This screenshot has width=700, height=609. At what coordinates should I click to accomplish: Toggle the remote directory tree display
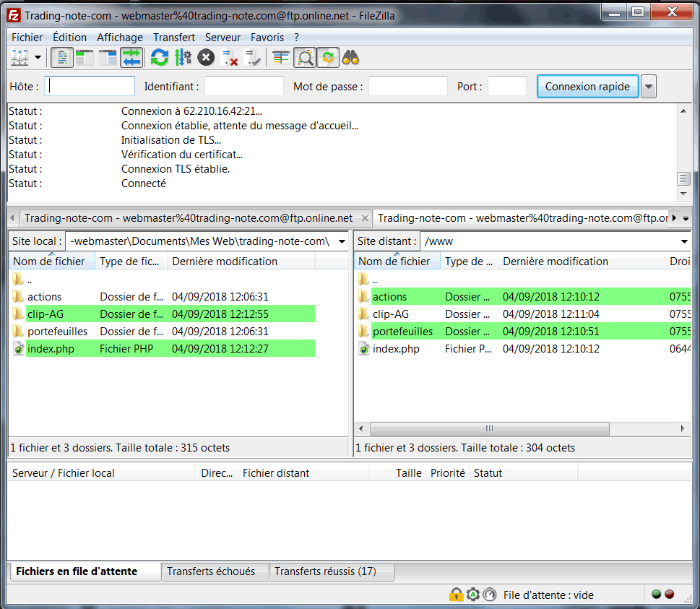[x=108, y=58]
